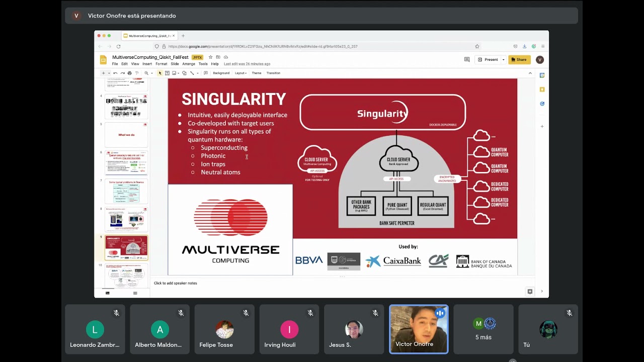The image size is (644, 362).
Task: Reload the browser page
Action: [x=118, y=46]
